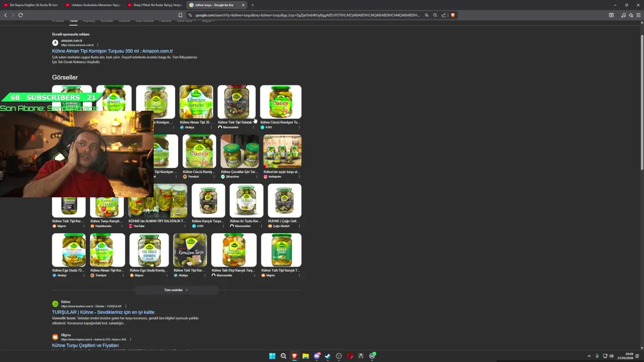644x362 pixels.
Task: Open more options for KUHNE Çağrı Market image
Action: [299, 226]
